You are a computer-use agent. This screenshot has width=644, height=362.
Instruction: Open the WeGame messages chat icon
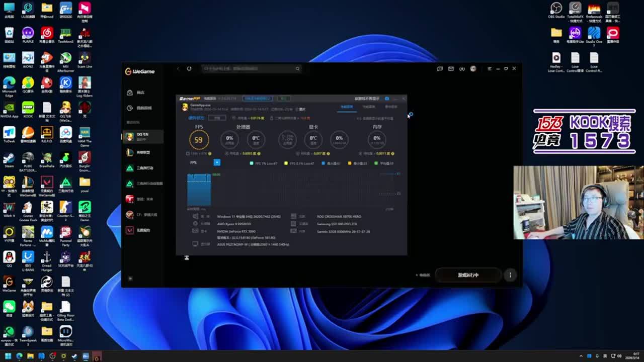point(440,69)
